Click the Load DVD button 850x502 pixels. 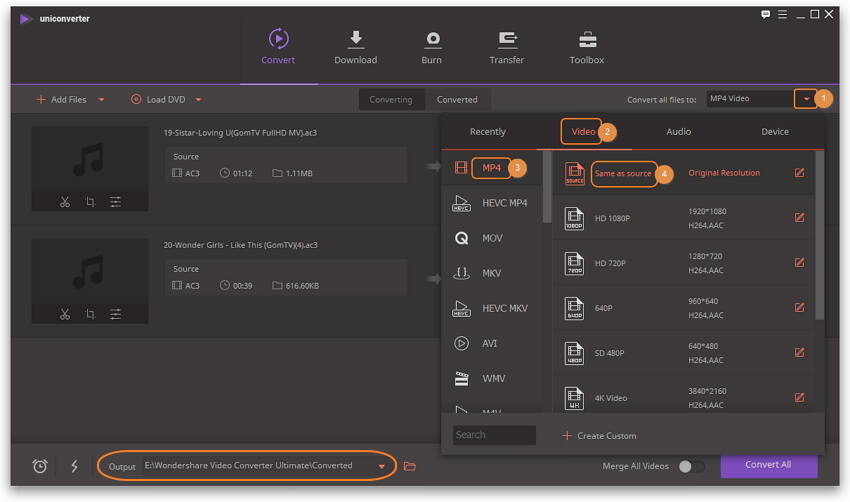[x=159, y=100]
